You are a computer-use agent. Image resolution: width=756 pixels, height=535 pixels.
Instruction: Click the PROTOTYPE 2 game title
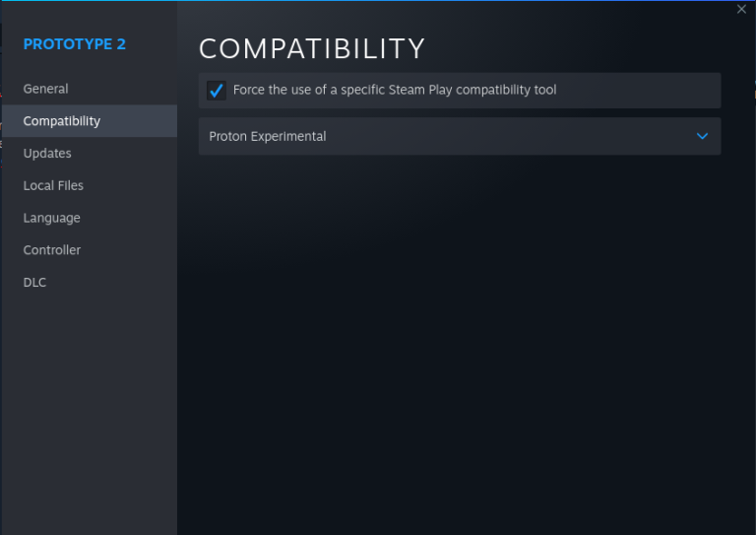pyautogui.click(x=75, y=44)
